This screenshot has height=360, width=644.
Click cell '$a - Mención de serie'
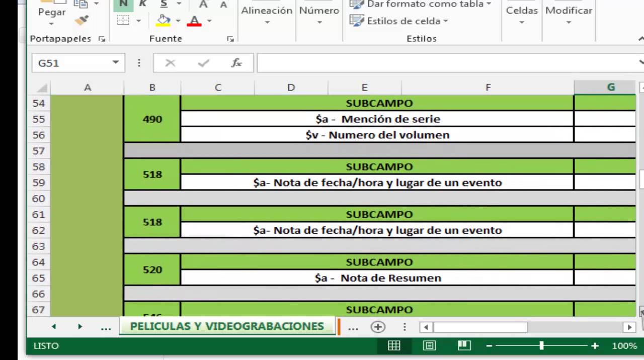click(377, 119)
